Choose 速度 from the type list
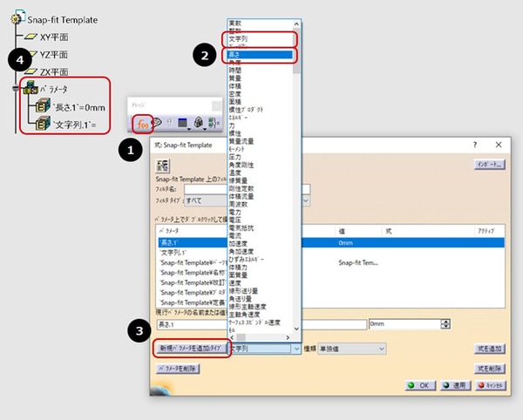523x420 pixels. [x=234, y=283]
